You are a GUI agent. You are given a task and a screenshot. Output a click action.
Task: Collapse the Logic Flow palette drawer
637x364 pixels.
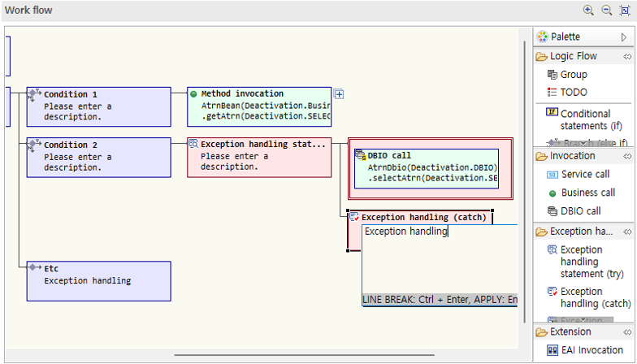[x=626, y=57]
